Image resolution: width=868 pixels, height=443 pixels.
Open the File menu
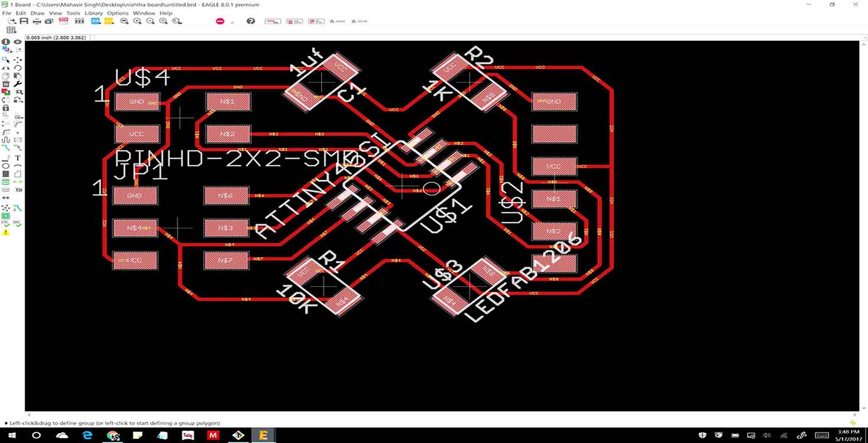tap(7, 13)
